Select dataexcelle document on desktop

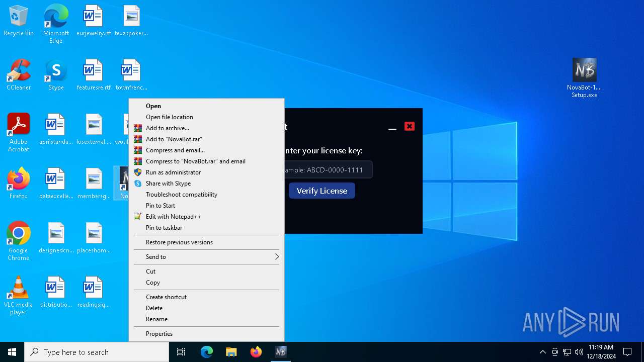coord(56,184)
